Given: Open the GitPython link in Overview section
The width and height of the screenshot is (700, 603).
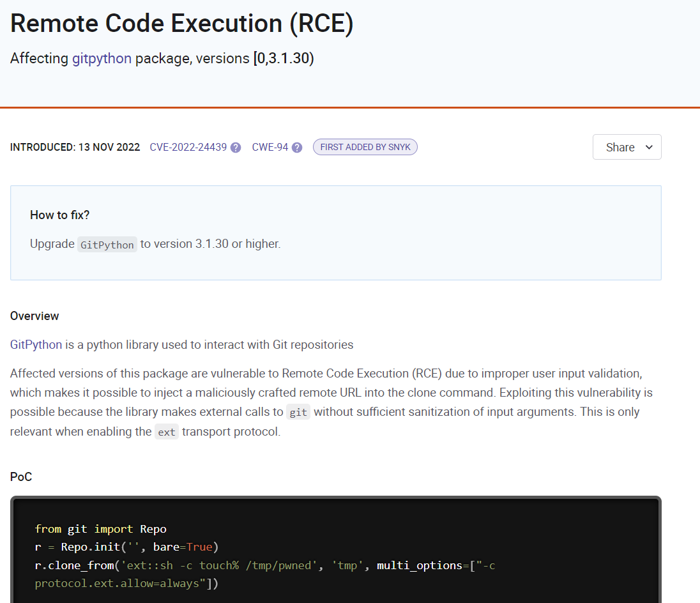Looking at the screenshot, I should point(36,344).
